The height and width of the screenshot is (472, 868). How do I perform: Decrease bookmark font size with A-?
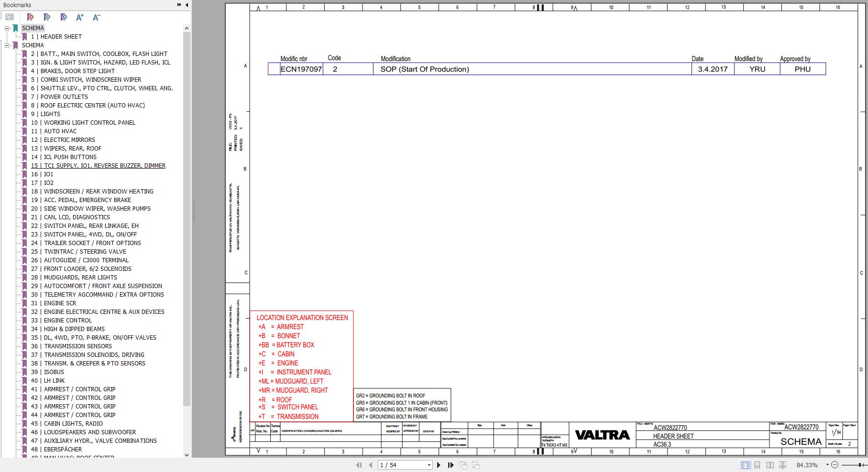[x=96, y=17]
